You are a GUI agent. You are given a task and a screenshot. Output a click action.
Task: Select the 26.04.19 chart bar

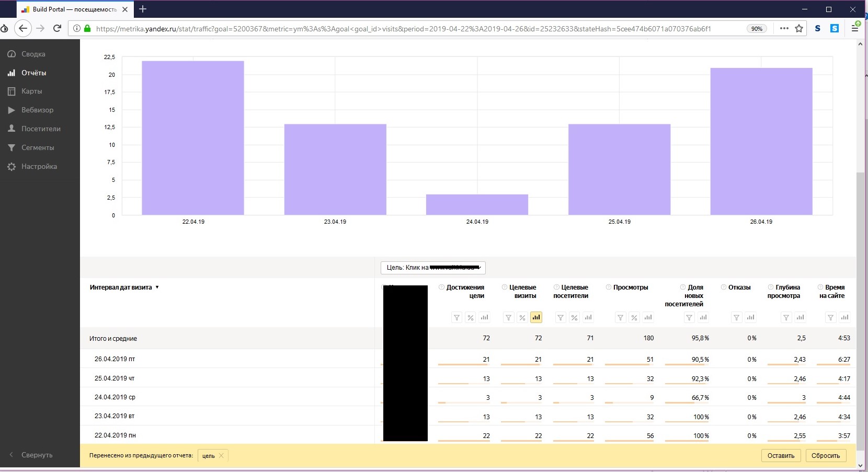pyautogui.click(x=761, y=142)
